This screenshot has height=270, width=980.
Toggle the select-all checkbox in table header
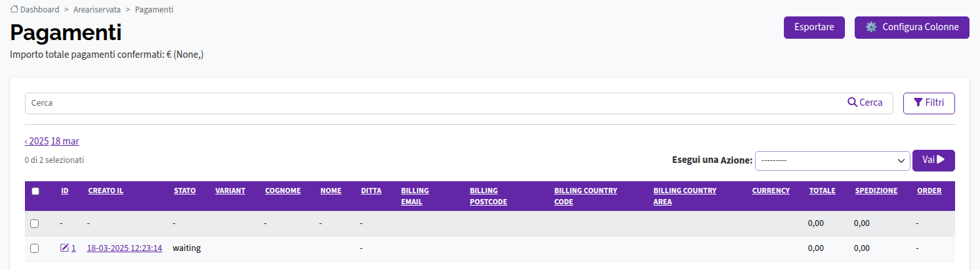coord(35,191)
